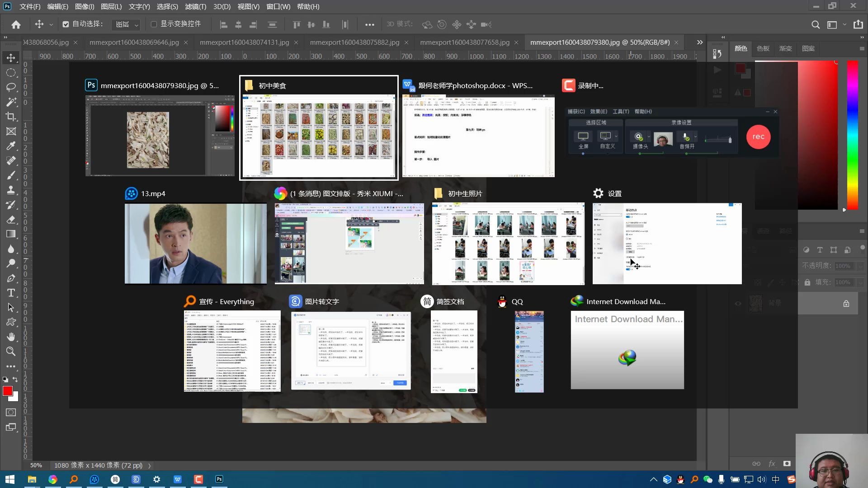868x488 pixels.
Task: Open the 图层 auto-select dropdown
Action: pos(127,24)
